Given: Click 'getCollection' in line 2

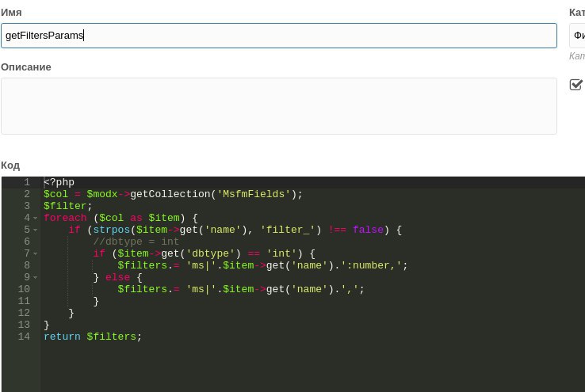Looking at the screenshot, I should [x=170, y=194].
